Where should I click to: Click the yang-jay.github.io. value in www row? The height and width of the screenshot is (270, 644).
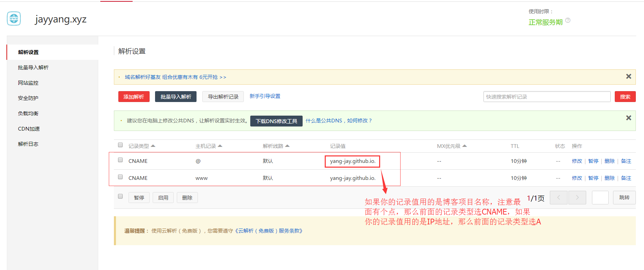point(353,178)
